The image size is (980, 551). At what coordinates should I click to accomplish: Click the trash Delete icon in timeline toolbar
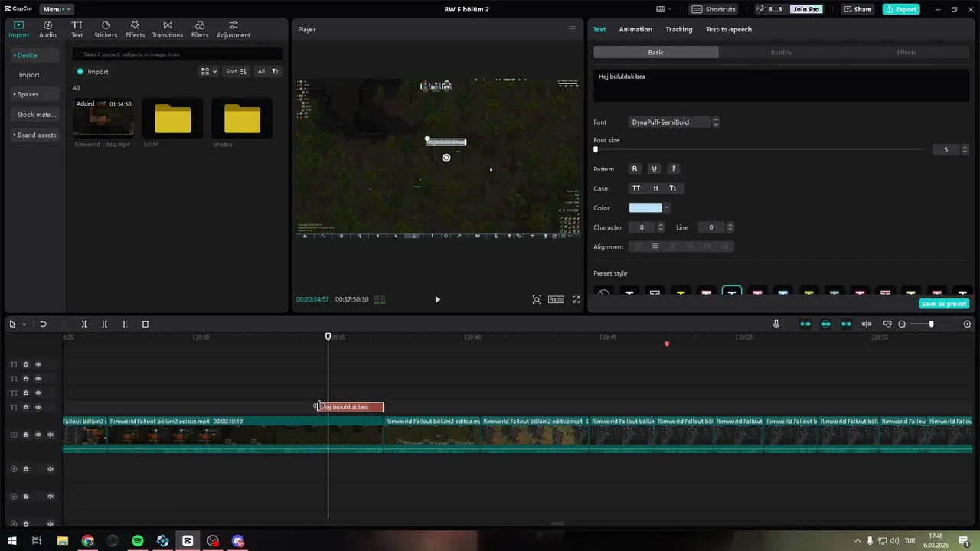(x=145, y=324)
